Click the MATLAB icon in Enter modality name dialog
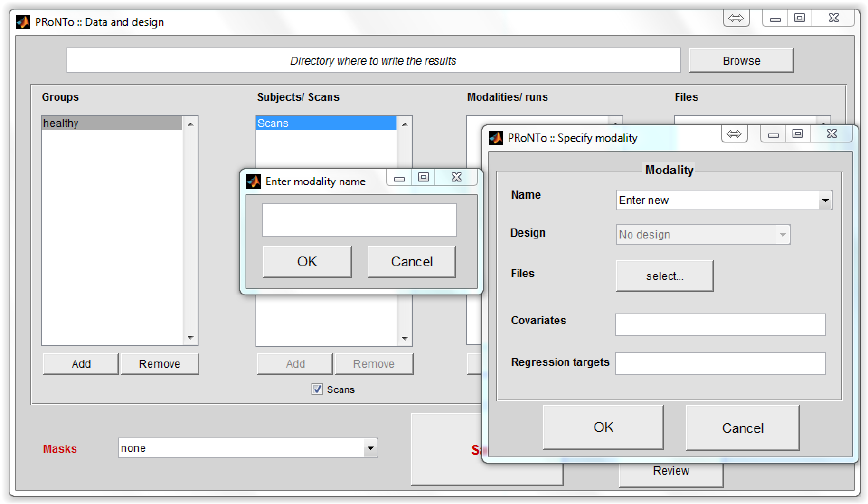The width and height of the screenshot is (868, 504). [253, 181]
